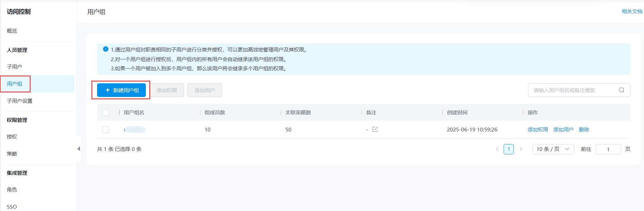This screenshot has height=211, width=644.
Task: Open the 相关文档 link
Action: click(632, 11)
